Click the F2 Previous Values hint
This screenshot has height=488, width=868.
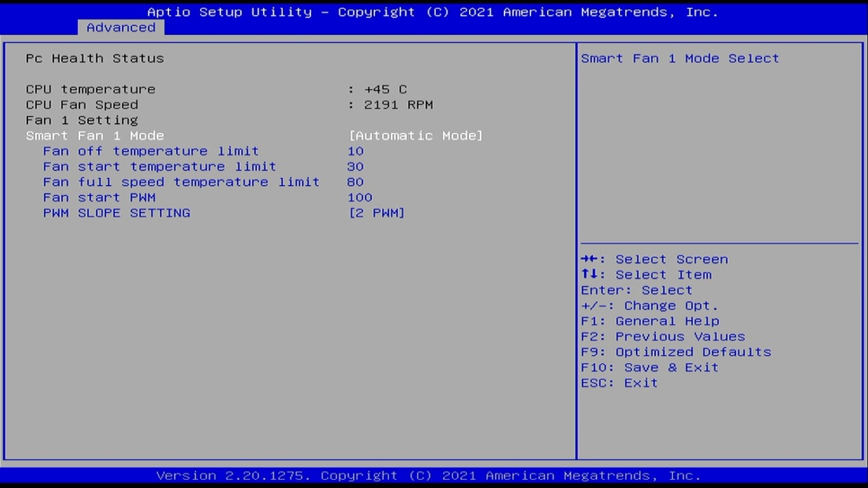(x=663, y=337)
